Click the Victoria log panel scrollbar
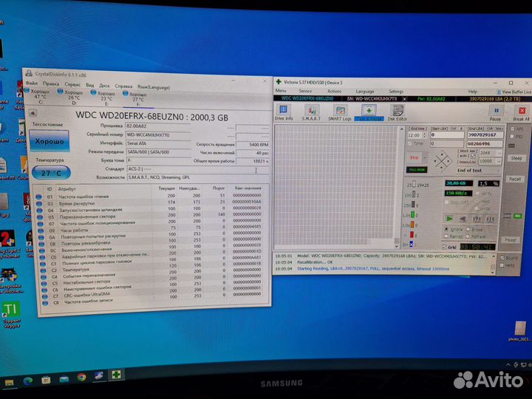This screenshot has height=399, width=532. click(x=493, y=264)
